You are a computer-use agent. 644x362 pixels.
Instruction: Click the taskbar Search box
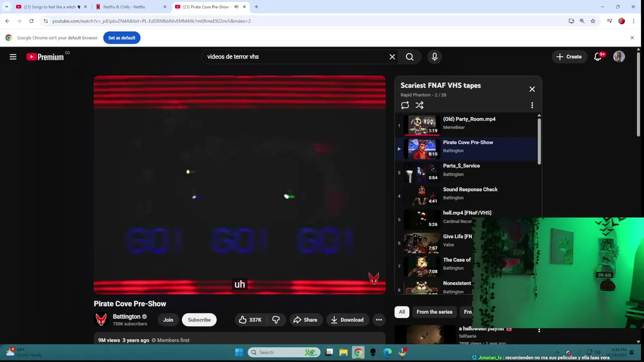[x=284, y=352]
